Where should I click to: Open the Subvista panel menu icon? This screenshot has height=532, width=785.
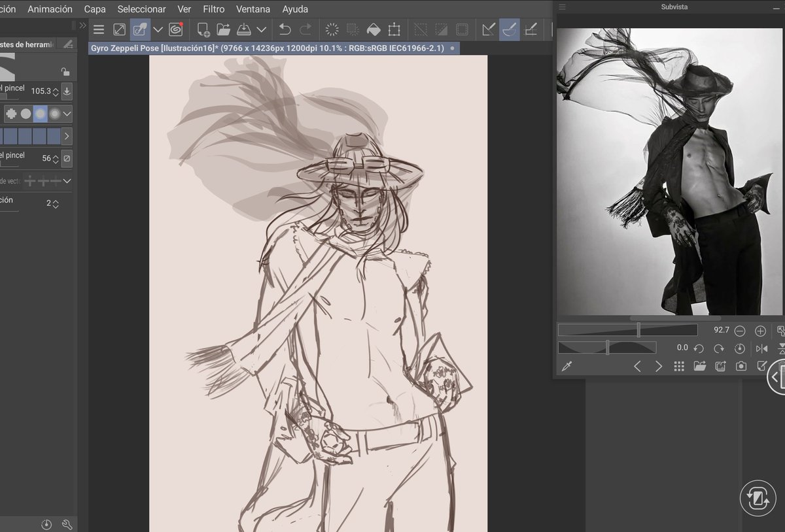tap(563, 7)
